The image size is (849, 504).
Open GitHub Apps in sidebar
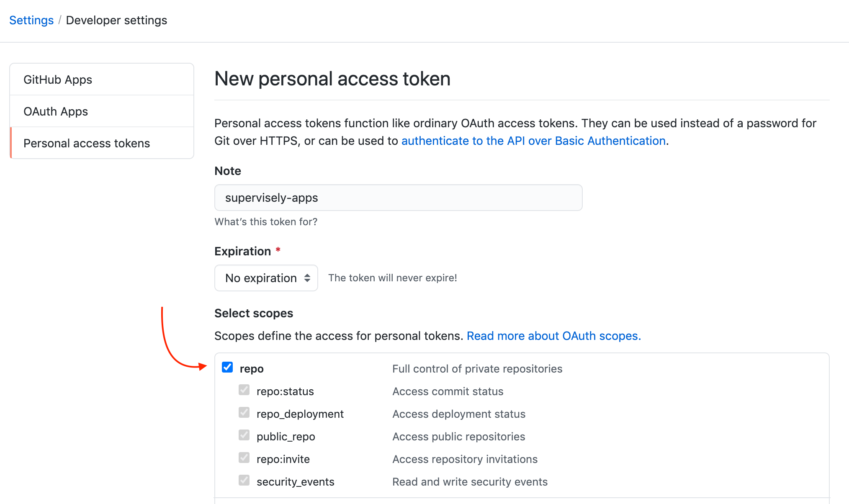click(x=58, y=80)
